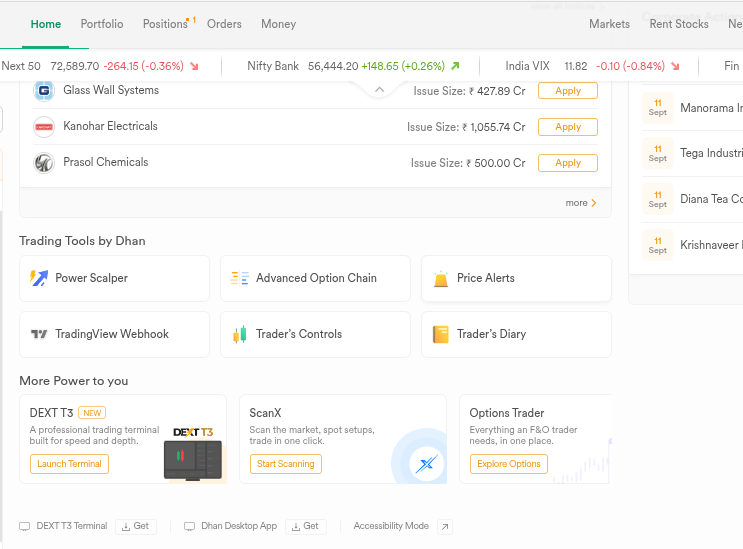Viewport: 743px width, 549px height.
Task: Click the 11 Sept date badge beside Tega Industries
Action: click(x=658, y=153)
